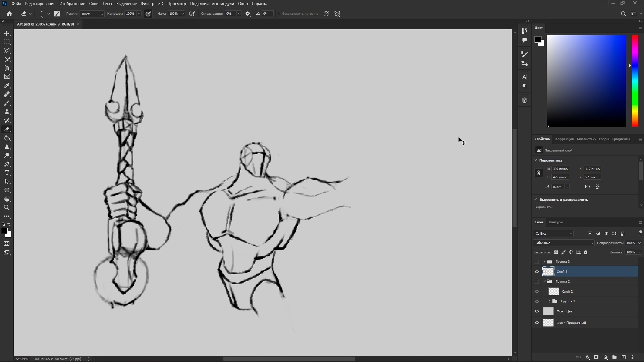
Task: Click the width Ш input field
Action: 560,169
